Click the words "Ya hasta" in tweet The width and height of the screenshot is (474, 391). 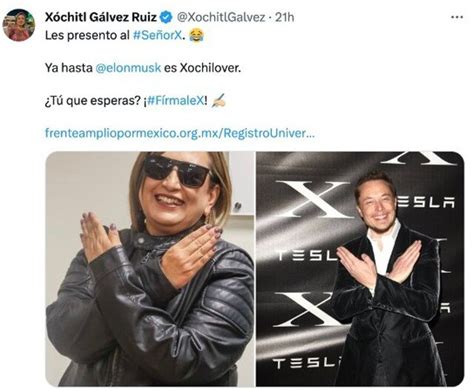tap(69, 68)
